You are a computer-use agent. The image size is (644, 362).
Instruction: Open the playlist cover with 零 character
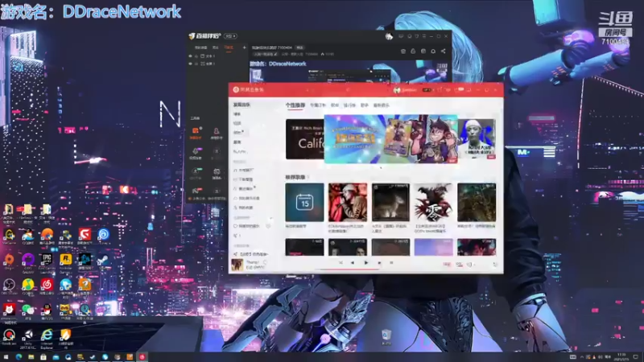pyautogui.click(x=433, y=203)
